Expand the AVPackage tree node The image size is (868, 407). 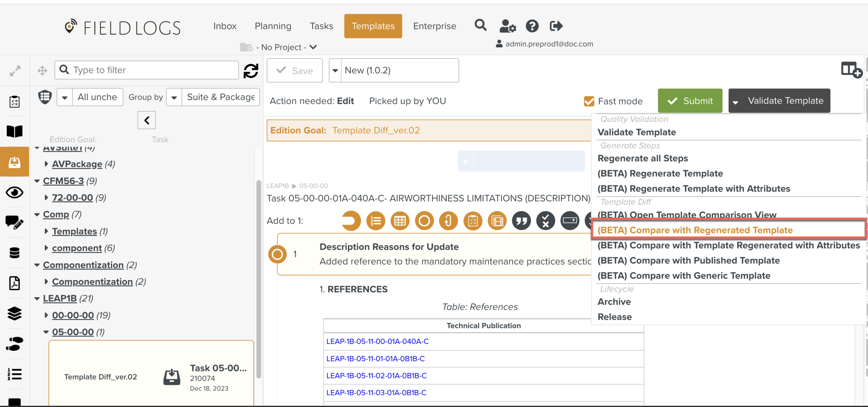47,164
